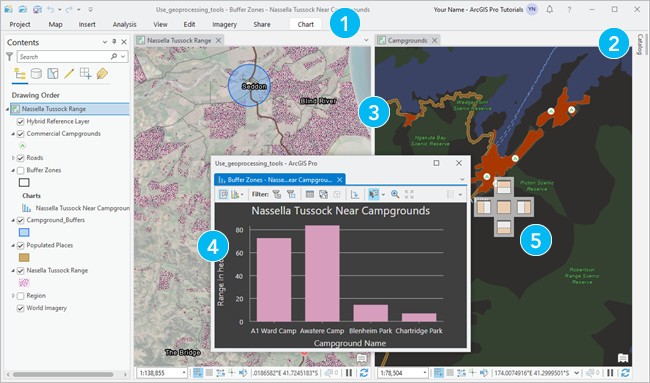
Task: Refresh the Nassella Tussock Range map
Action: 364,373
